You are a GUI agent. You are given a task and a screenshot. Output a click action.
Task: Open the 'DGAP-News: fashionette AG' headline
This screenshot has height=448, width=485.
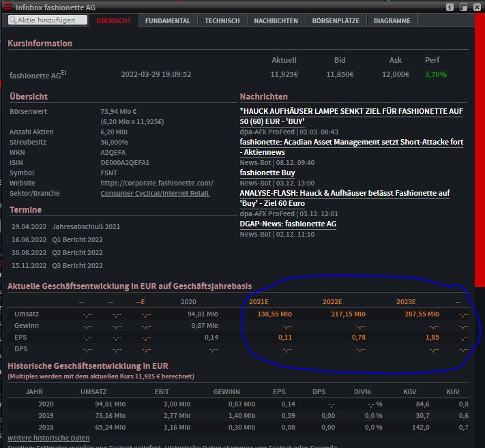[288, 224]
